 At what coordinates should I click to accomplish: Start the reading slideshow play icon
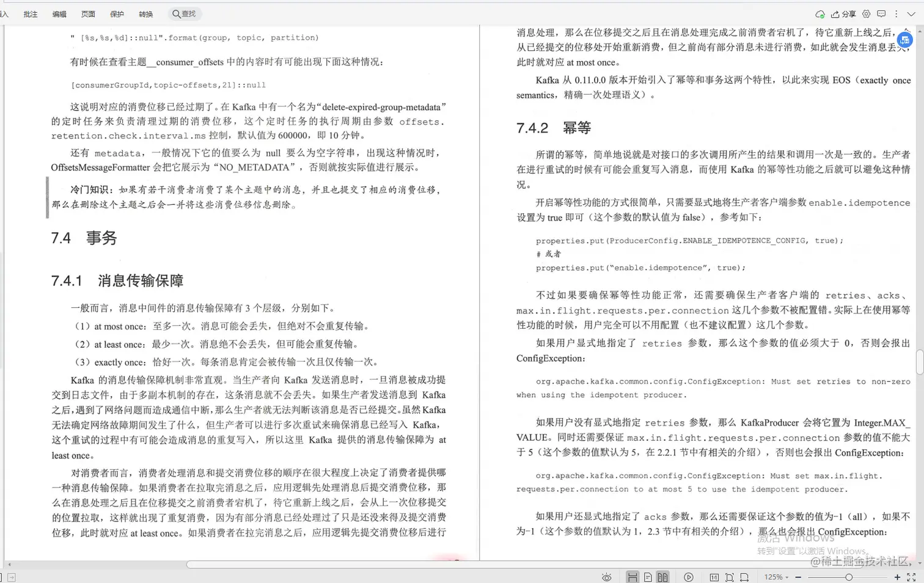[689, 576]
